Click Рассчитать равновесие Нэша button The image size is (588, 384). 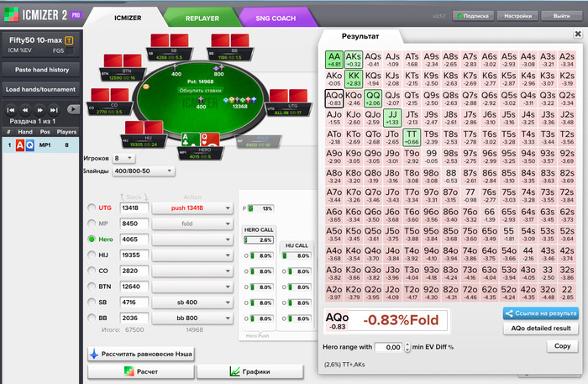tap(141, 354)
